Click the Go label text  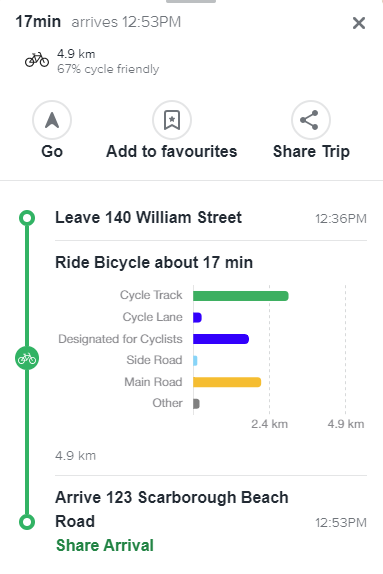click(x=52, y=151)
